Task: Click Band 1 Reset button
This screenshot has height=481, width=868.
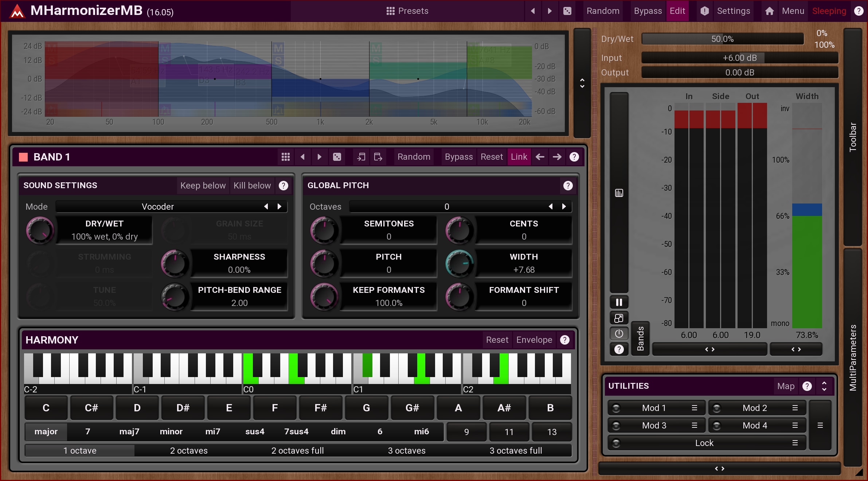Action: 492,157
